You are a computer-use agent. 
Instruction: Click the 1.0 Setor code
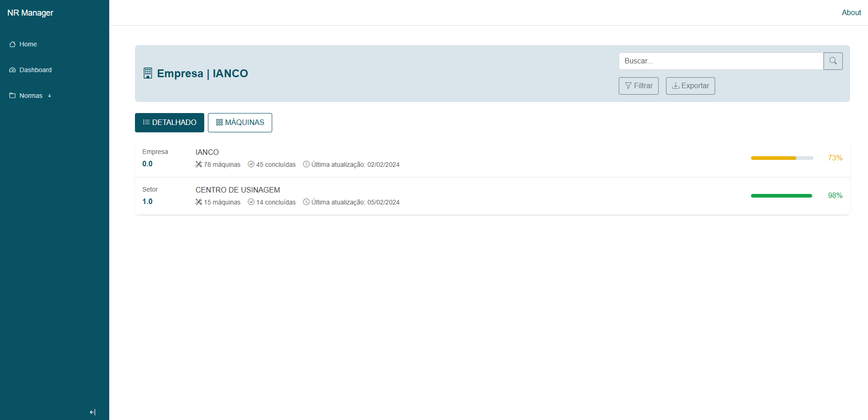coord(147,202)
